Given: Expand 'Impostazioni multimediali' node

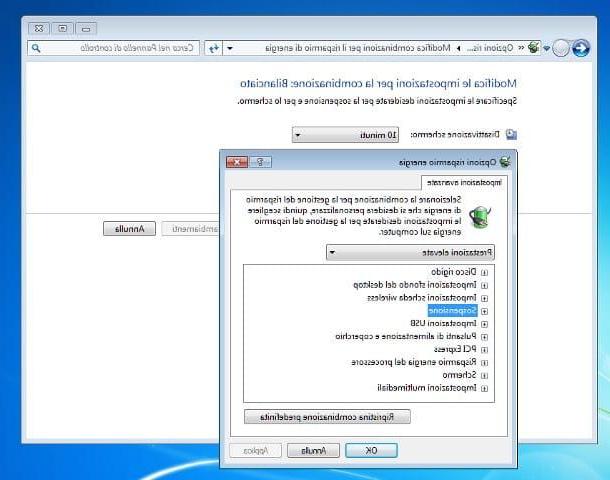Looking at the screenshot, I should (484, 389).
